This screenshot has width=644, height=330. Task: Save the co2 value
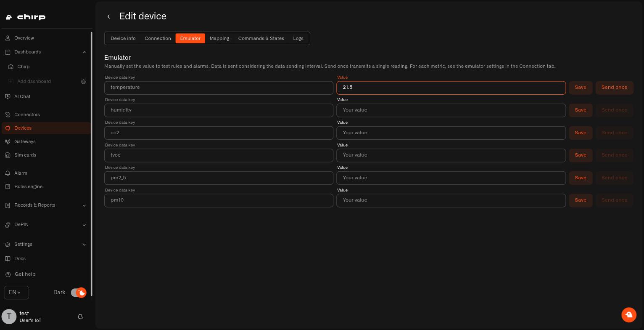[x=581, y=133]
